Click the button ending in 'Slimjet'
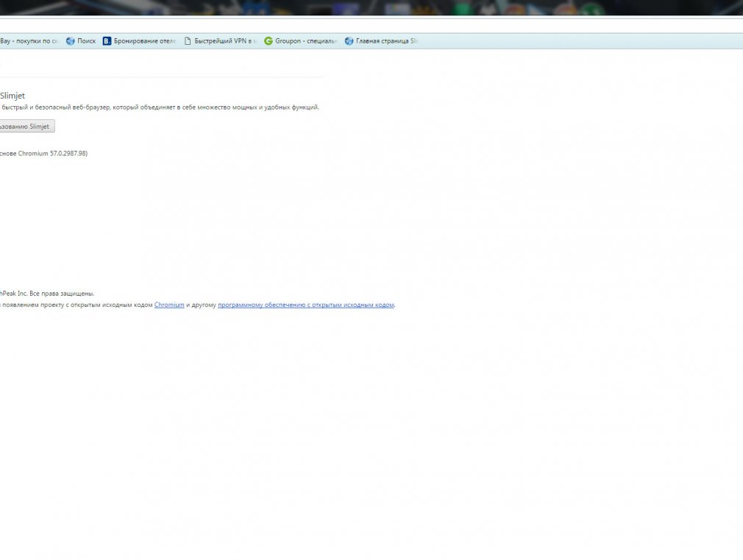 pos(27,126)
